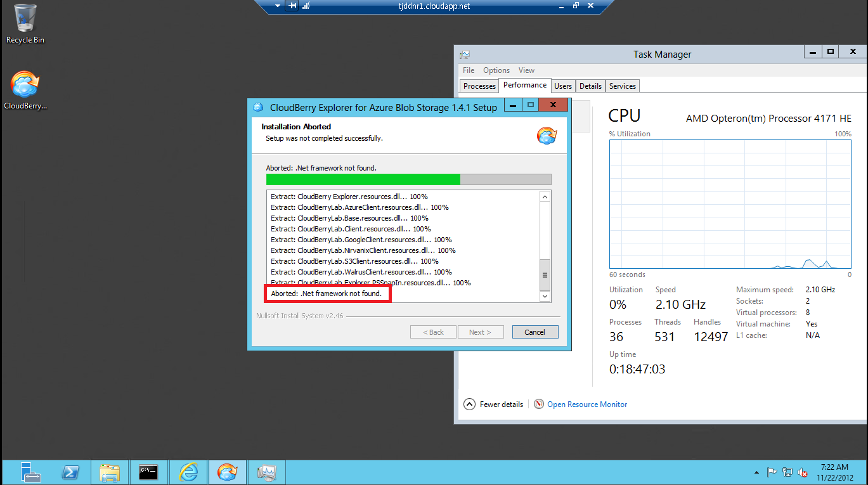The width and height of the screenshot is (868, 485).
Task: Open Task Manager File menu
Action: click(x=469, y=70)
